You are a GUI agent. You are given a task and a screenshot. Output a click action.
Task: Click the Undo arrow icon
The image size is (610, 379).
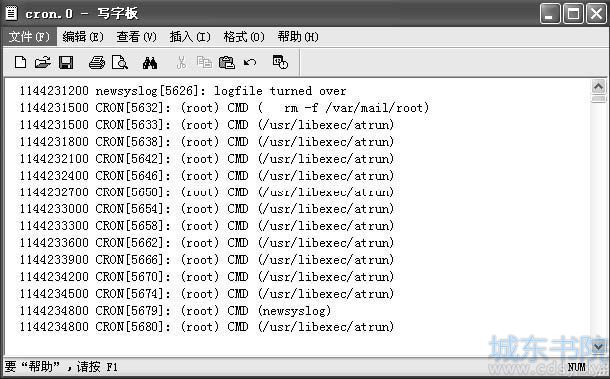click(250, 62)
